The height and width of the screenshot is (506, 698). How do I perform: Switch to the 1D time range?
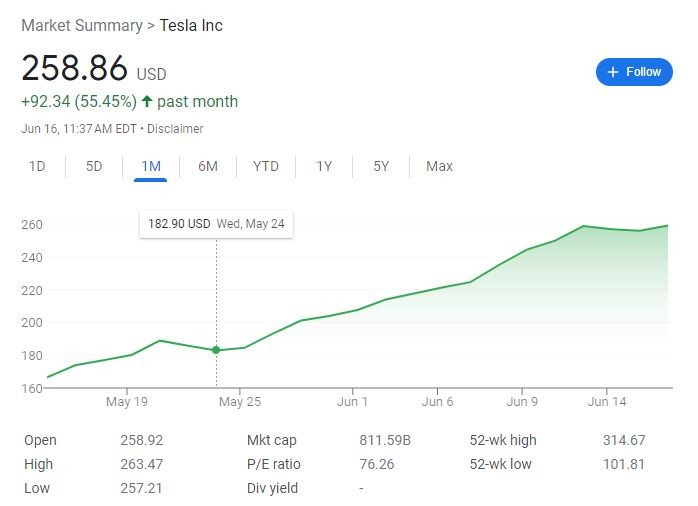37,166
